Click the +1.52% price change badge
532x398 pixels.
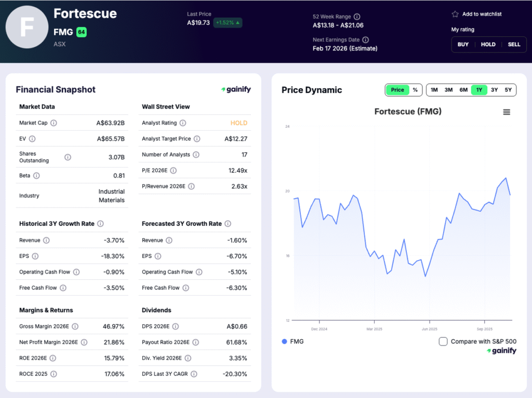point(228,23)
